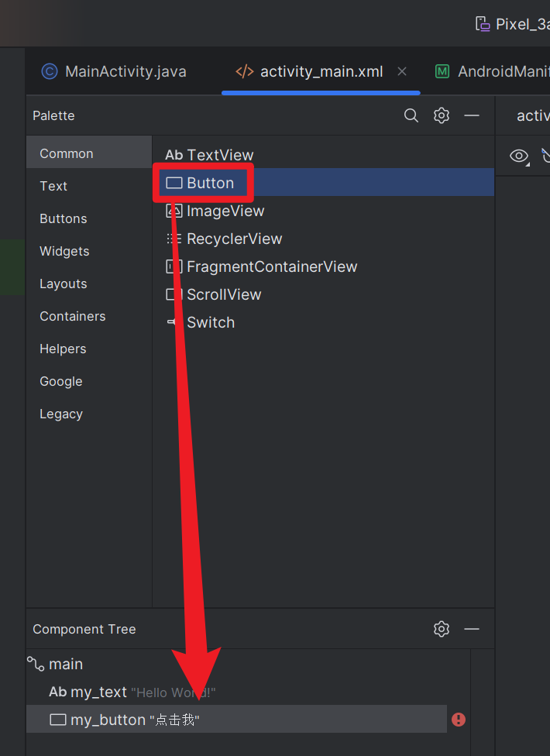Choose the Containers palette category
This screenshot has width=550, height=756.
point(72,316)
